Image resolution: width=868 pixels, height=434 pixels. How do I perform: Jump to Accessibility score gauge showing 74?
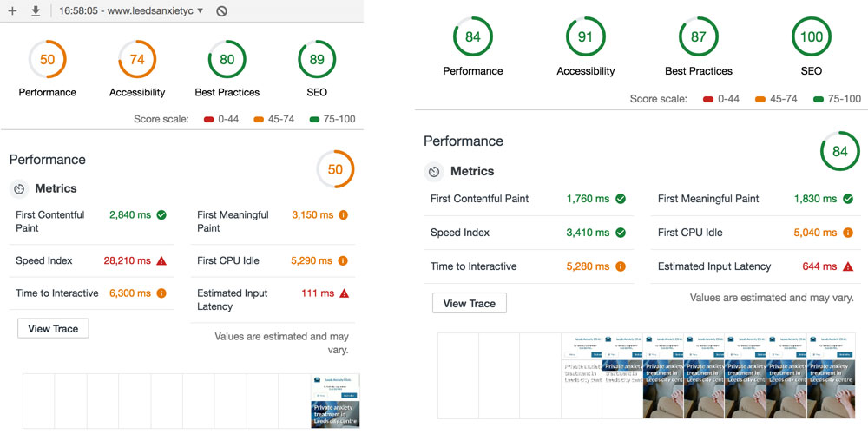pos(137,60)
